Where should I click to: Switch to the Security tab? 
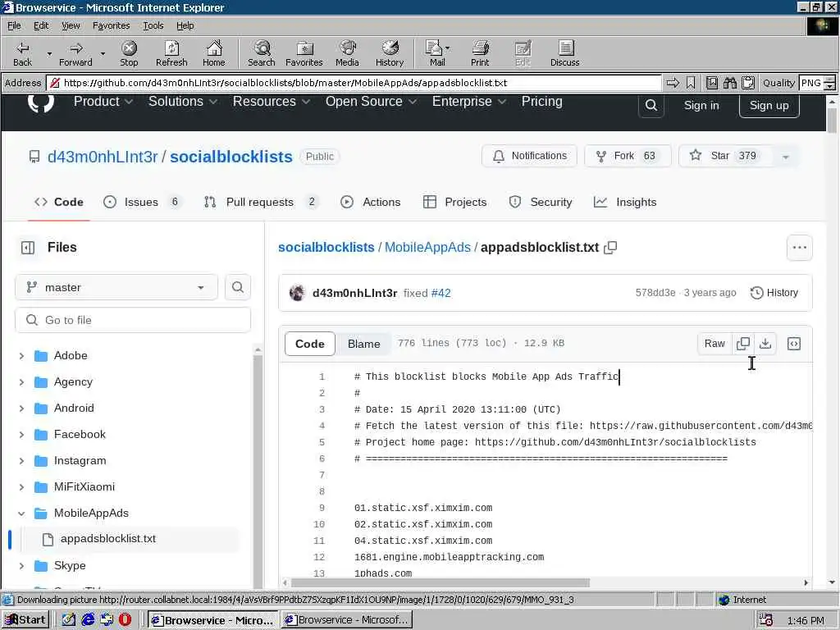click(x=541, y=202)
